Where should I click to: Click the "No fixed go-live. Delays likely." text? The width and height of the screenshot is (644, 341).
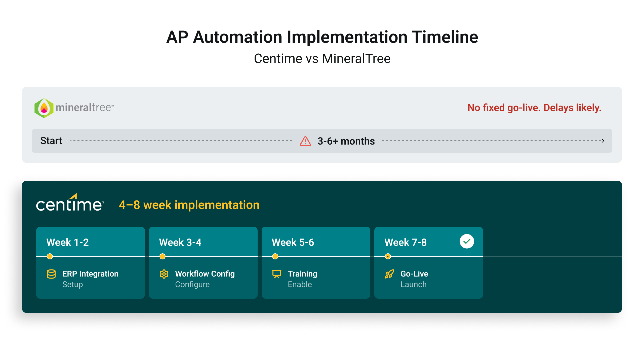tap(534, 108)
